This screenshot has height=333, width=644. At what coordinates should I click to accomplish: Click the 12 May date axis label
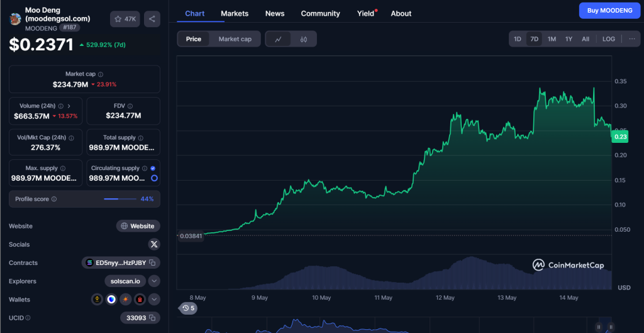tap(445, 297)
